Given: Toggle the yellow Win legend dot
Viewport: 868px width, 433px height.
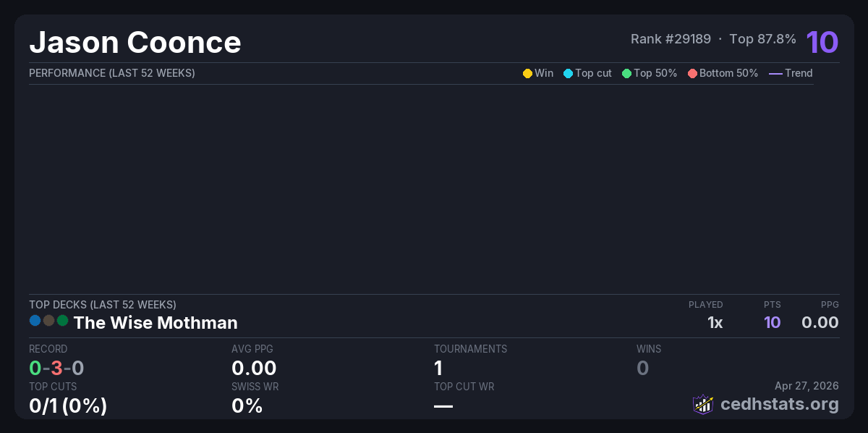Looking at the screenshot, I should [x=527, y=73].
